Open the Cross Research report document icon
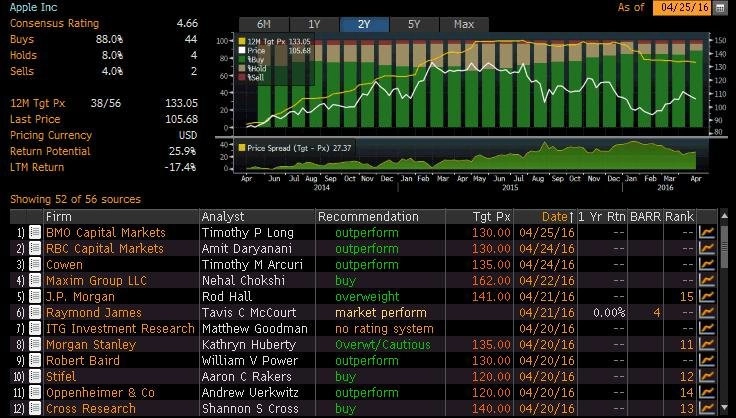 click(x=35, y=408)
